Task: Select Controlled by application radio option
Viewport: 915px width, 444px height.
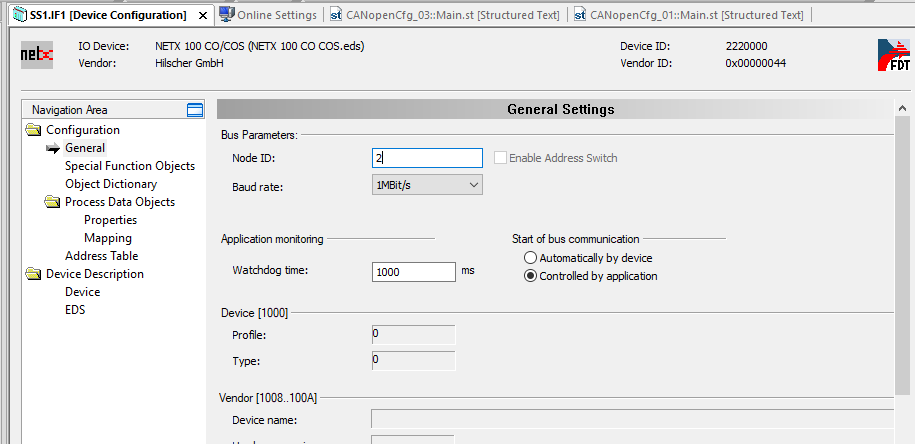Action: point(530,276)
